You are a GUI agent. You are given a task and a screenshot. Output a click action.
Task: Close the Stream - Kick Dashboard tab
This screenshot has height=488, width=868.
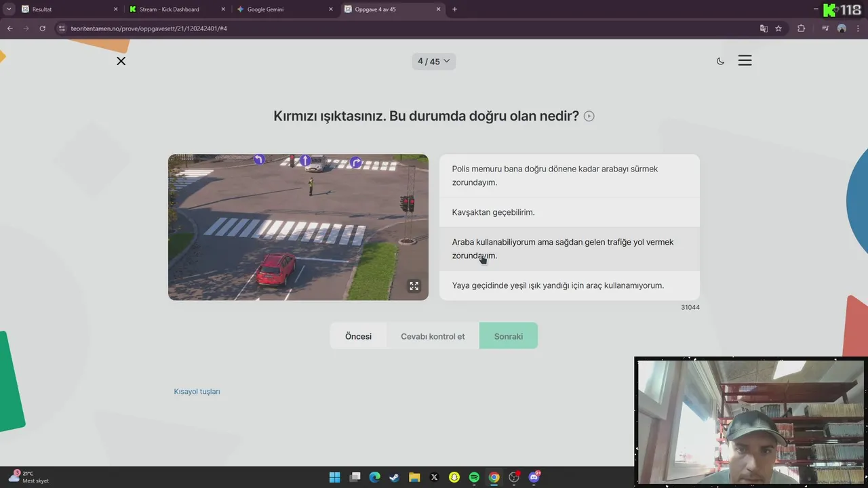(223, 9)
